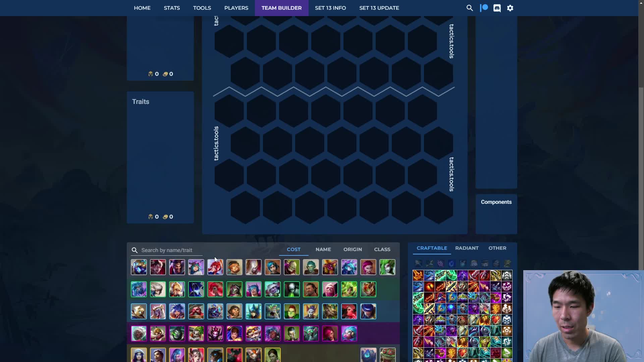This screenshot has height=362, width=644.
Task: Select the Draven champion portrait
Action: pos(177,267)
